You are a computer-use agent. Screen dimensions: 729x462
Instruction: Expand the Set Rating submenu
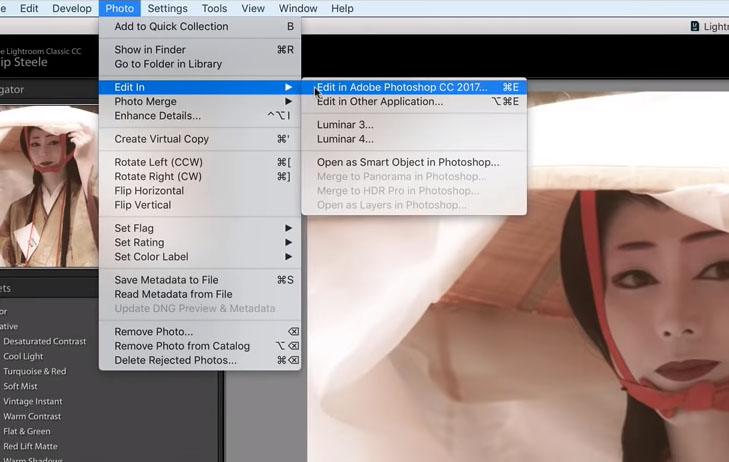[x=200, y=243]
